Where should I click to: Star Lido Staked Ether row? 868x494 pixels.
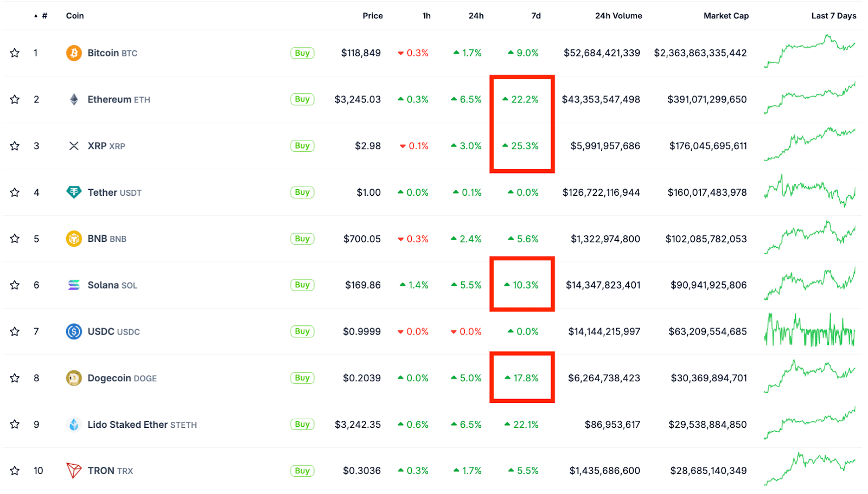15,424
